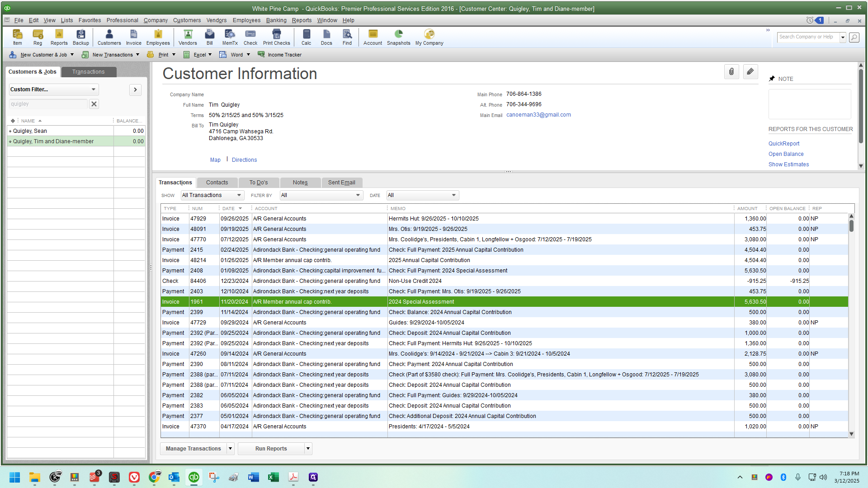Open Manage Transactions dropdown arrow
Screen dimensions: 868x488
[230, 449]
